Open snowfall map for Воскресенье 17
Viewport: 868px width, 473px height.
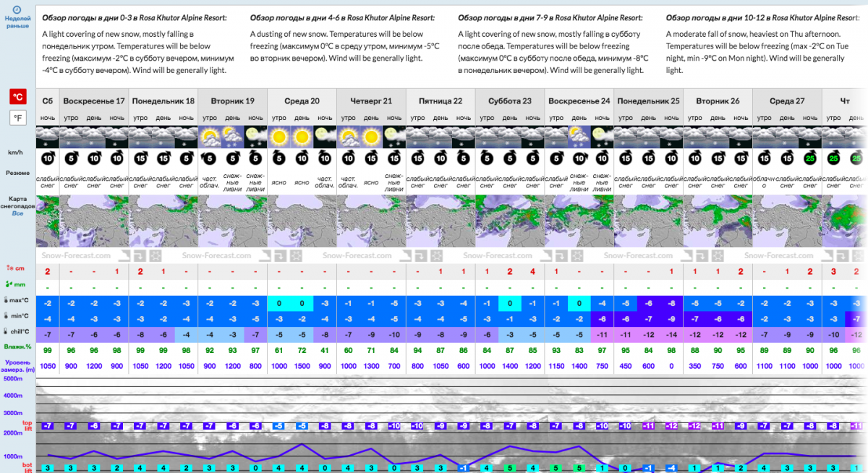(94, 221)
